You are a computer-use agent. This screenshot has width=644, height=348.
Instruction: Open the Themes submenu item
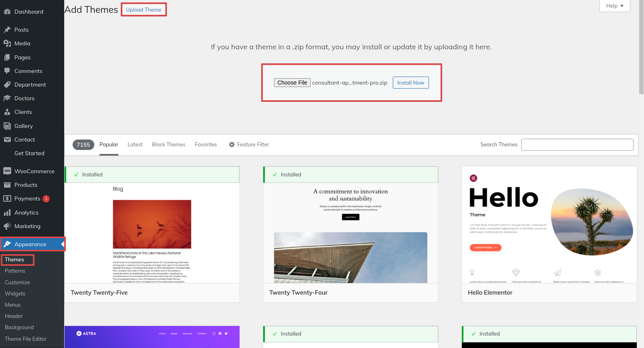(x=14, y=259)
